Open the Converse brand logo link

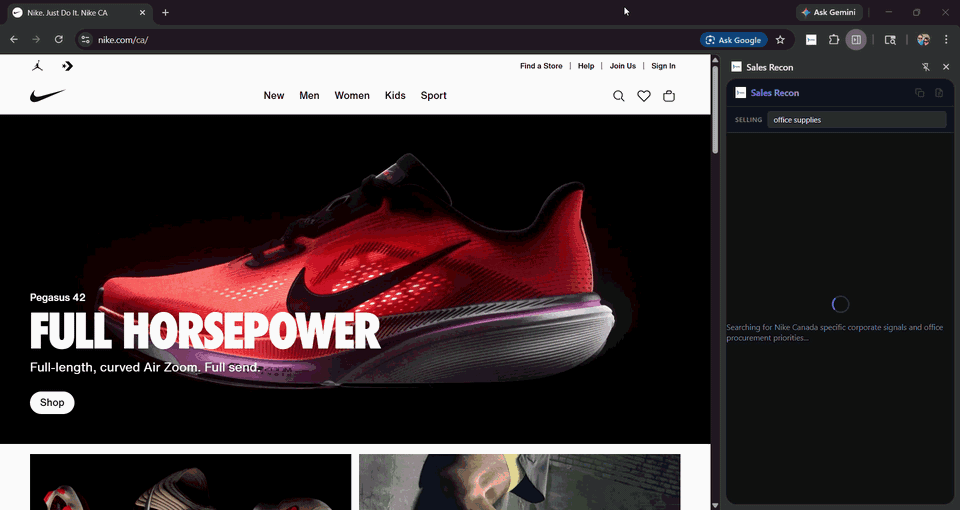pos(67,66)
